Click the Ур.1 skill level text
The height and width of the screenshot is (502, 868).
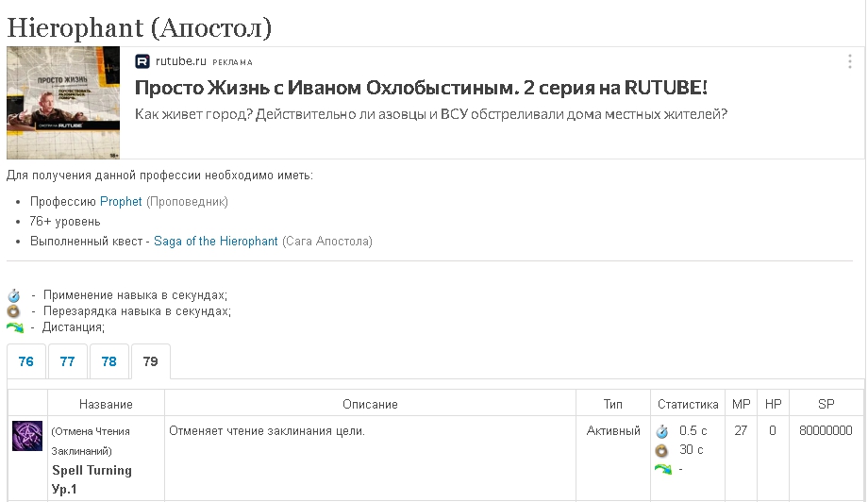point(64,490)
